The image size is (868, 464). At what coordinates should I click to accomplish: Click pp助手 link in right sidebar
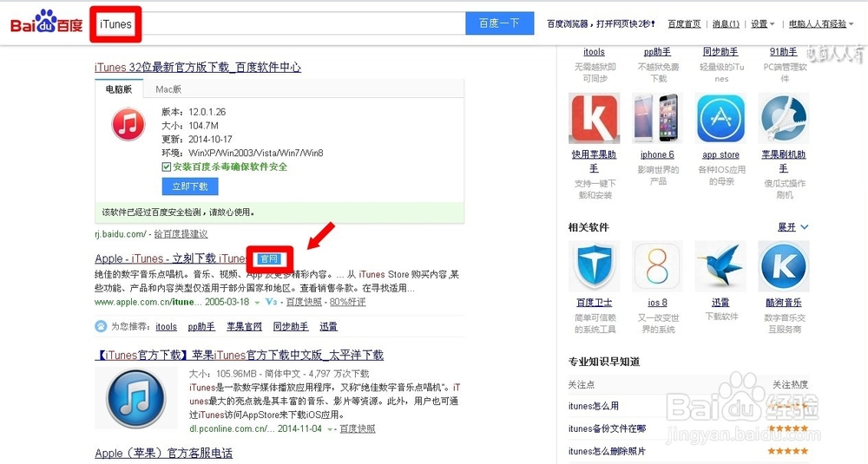pyautogui.click(x=657, y=52)
